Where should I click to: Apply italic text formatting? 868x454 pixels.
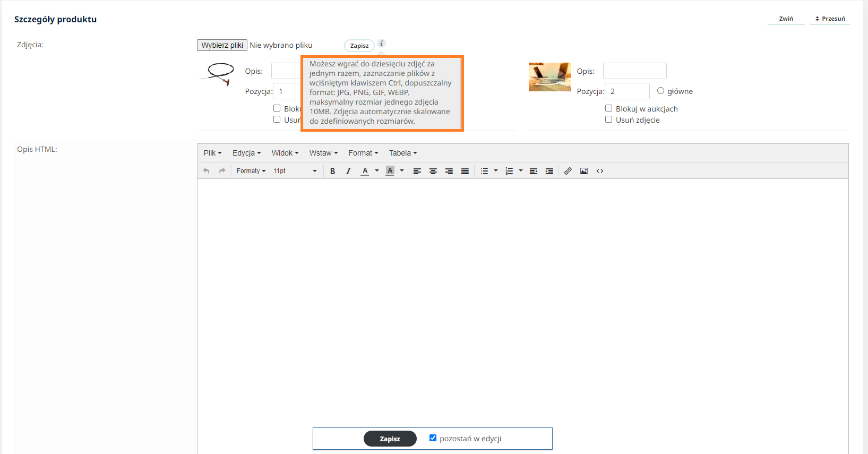(348, 171)
